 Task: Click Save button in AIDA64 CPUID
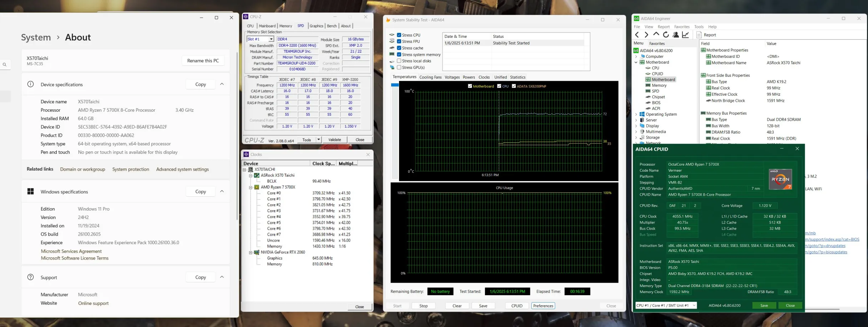point(764,306)
